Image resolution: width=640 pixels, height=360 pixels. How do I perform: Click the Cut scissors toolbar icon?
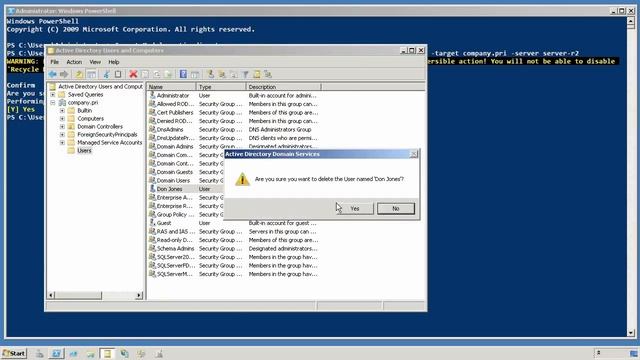coord(106,74)
